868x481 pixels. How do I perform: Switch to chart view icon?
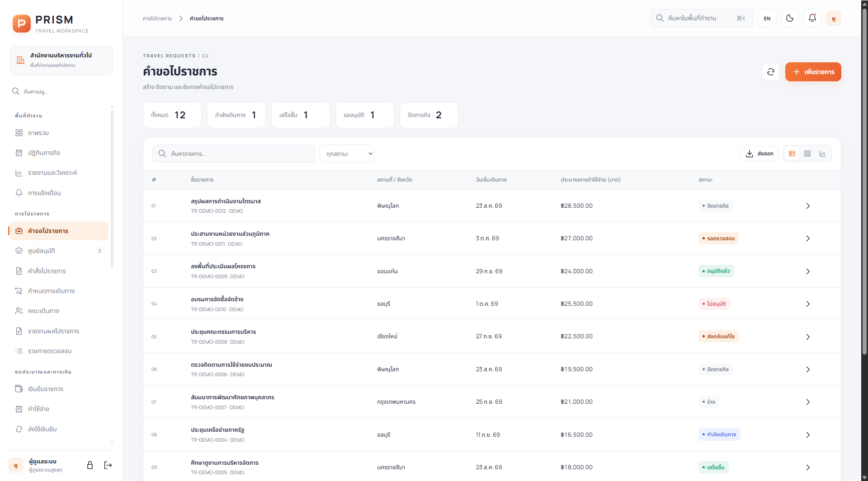(822, 154)
